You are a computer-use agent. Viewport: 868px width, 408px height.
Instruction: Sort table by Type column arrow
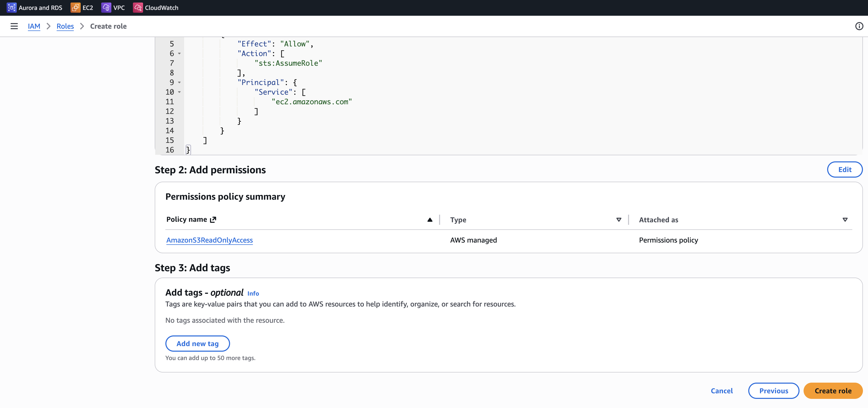(x=619, y=220)
